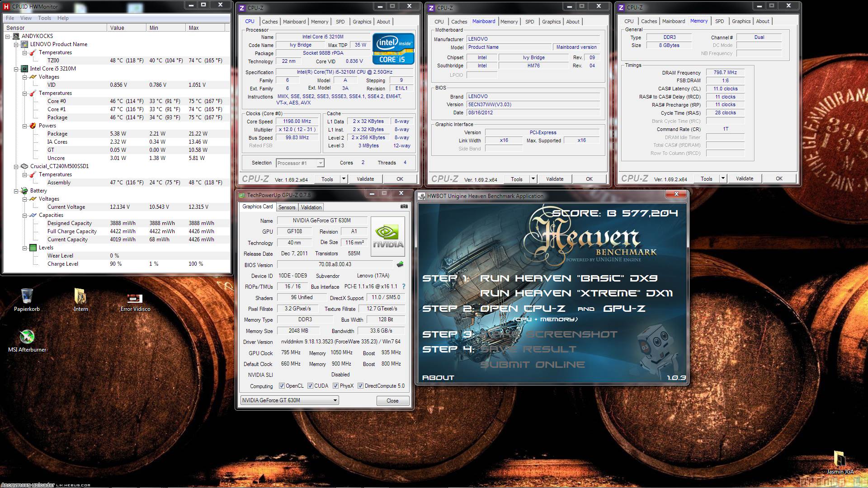Collapse the Crucial_CT240M500SSD1 node

click(x=16, y=166)
